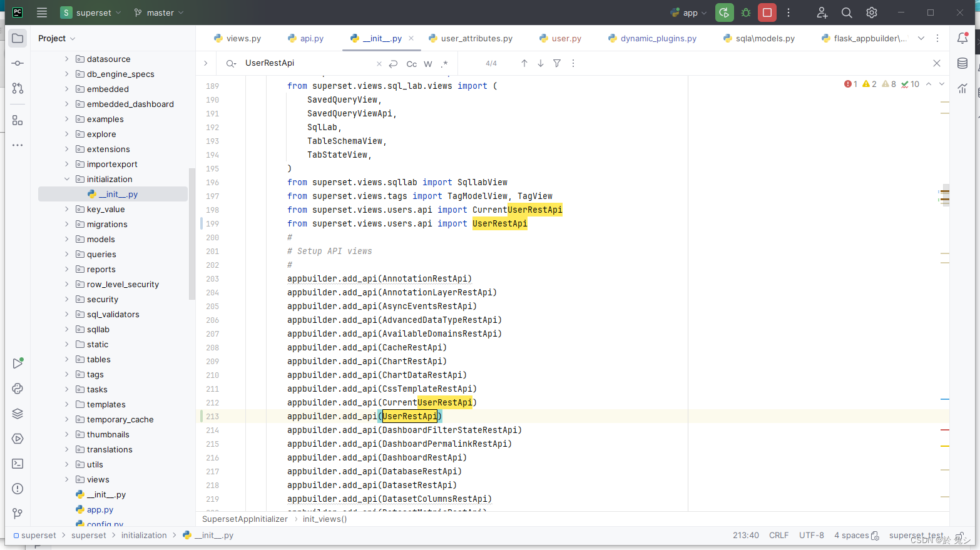Click init_views() breadcrumb
This screenshot has width=980, height=550.
coord(325,519)
